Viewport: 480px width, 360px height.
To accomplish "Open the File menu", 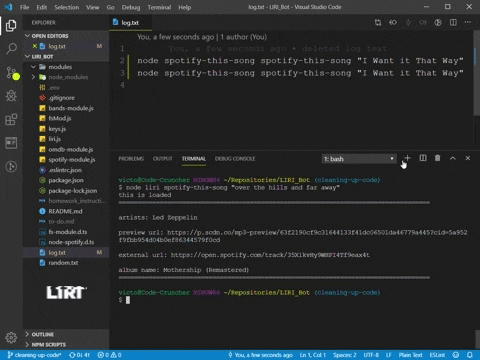I will pyautogui.click(x=24, y=7).
